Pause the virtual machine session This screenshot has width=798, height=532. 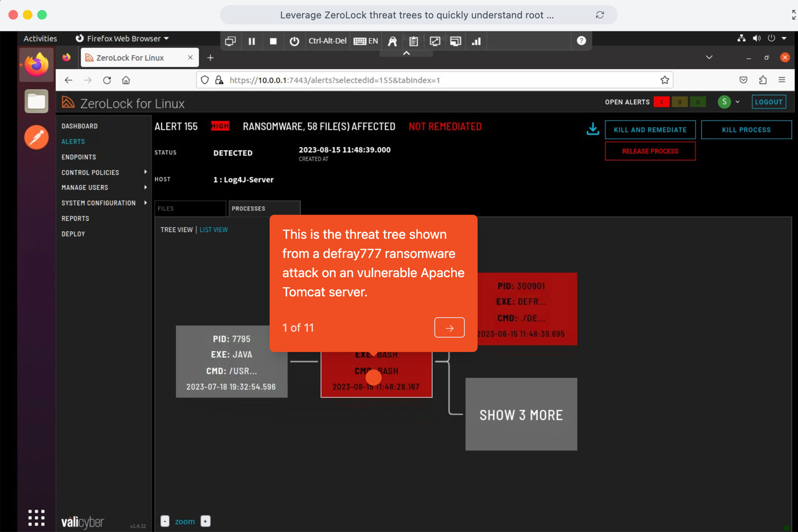click(x=252, y=40)
